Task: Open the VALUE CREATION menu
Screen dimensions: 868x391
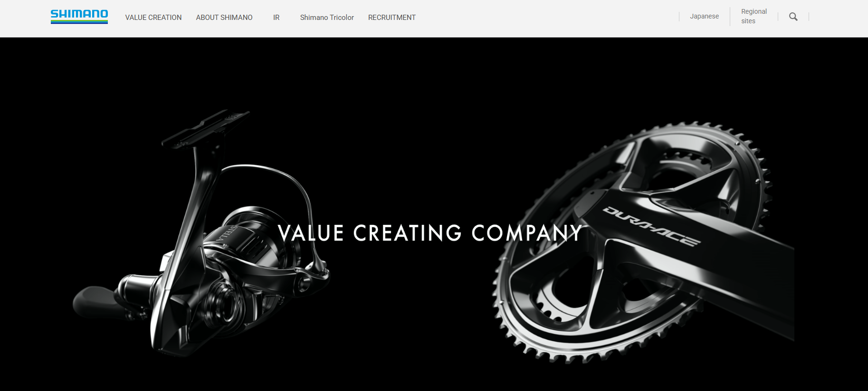Action: pyautogui.click(x=153, y=18)
